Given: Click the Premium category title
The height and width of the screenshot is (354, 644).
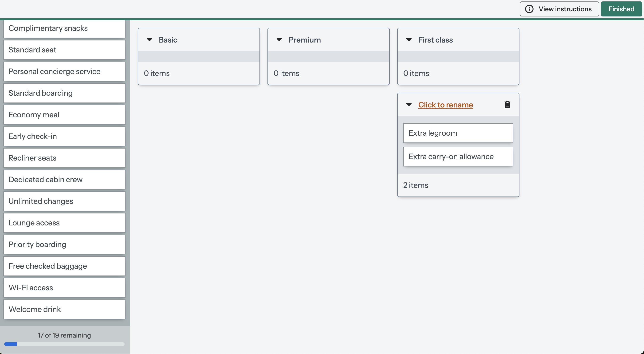Looking at the screenshot, I should click(305, 40).
